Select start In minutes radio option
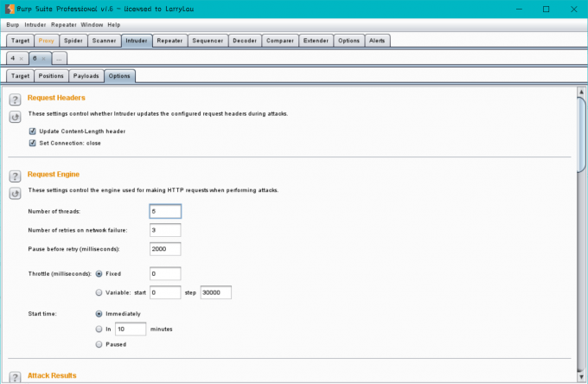 [99, 329]
